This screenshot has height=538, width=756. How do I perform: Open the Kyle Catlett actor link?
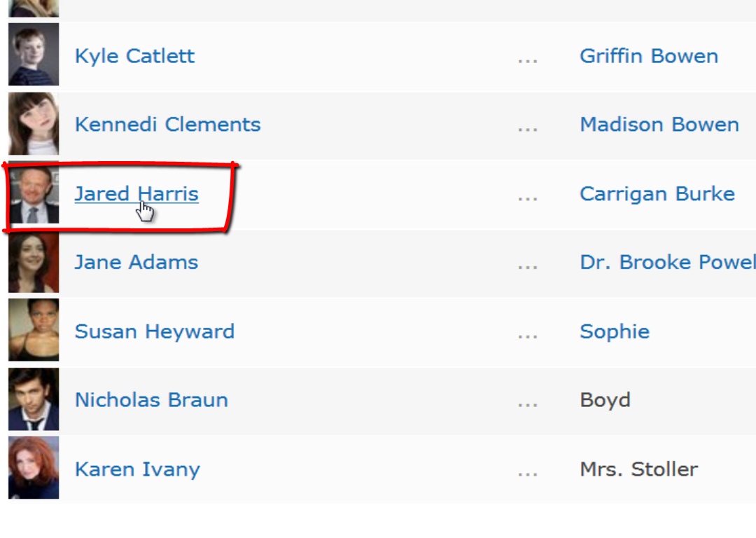point(134,56)
